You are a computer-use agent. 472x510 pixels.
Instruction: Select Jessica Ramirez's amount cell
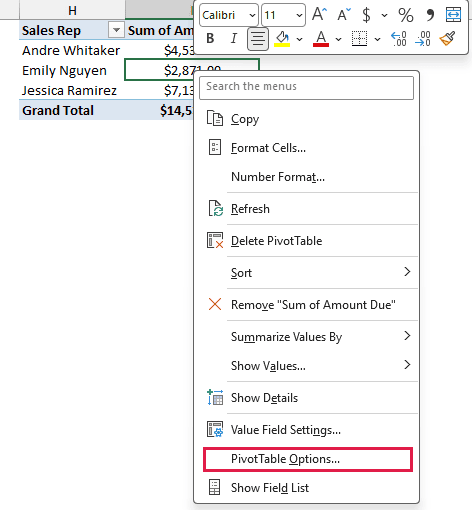tap(160, 90)
